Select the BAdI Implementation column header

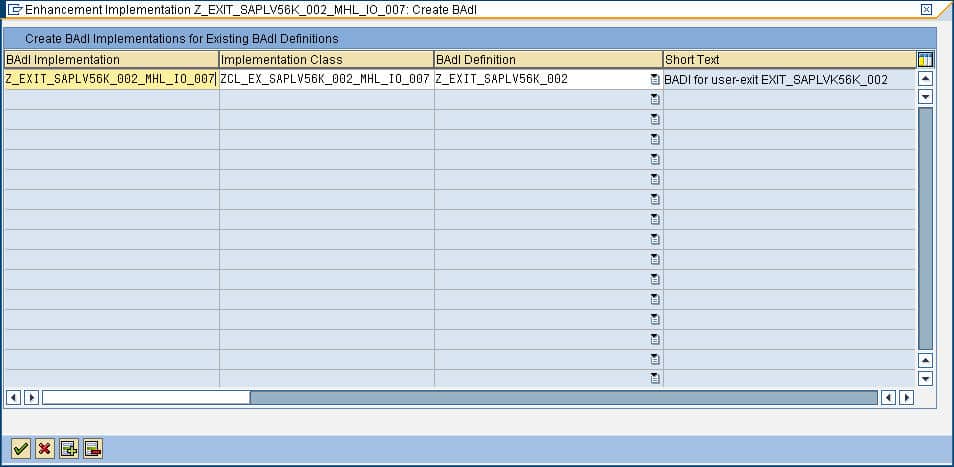111,60
